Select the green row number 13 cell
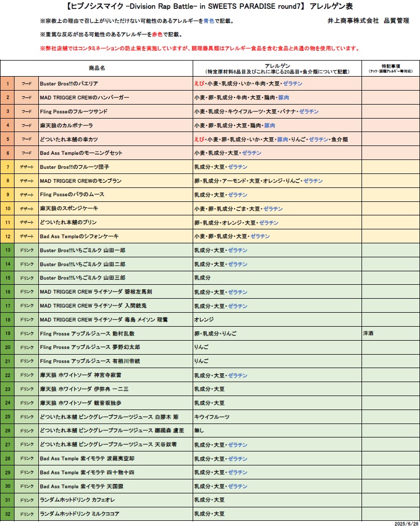This screenshot has height=526, width=420. pos(7,250)
